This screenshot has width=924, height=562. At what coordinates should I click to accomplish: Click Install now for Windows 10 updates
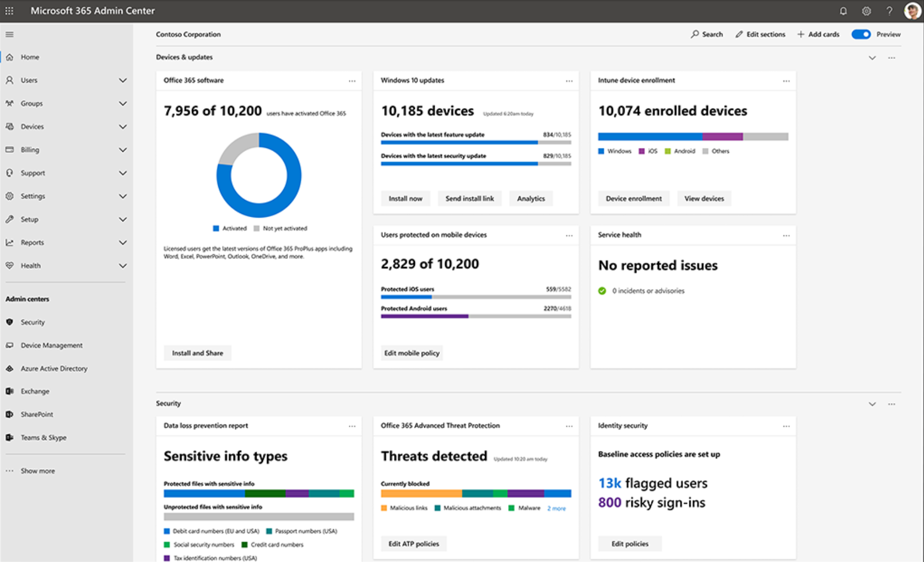pyautogui.click(x=406, y=198)
